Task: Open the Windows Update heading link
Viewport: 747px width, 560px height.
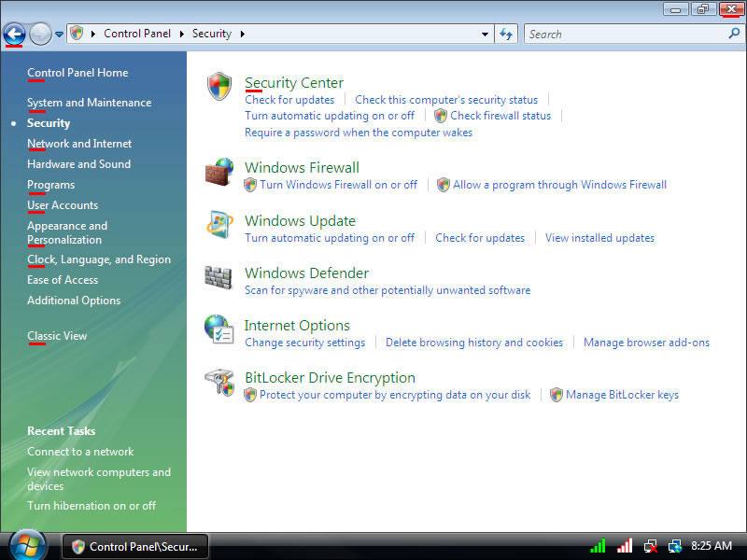Action: 300,221
